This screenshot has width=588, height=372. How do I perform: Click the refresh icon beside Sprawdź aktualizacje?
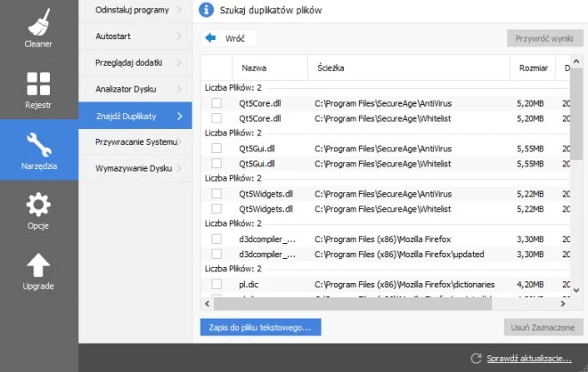[477, 358]
